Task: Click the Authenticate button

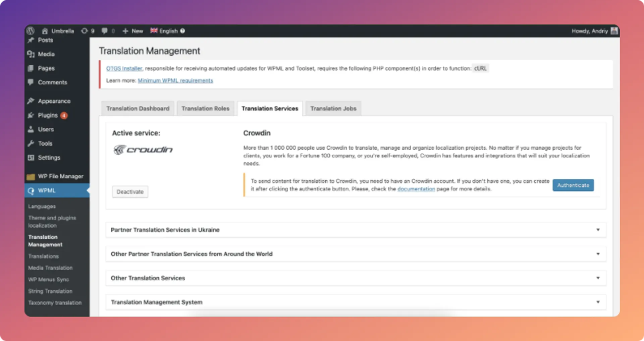Action: 573,185
